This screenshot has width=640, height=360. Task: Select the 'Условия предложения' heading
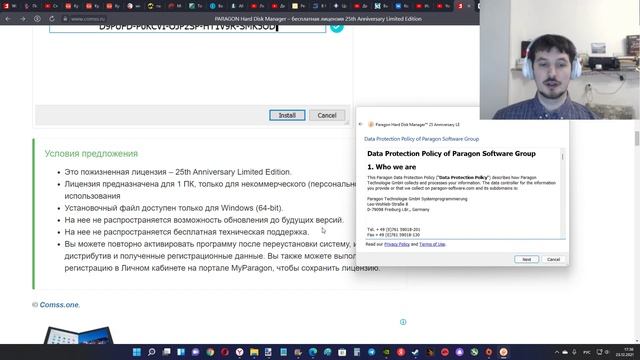(91, 153)
